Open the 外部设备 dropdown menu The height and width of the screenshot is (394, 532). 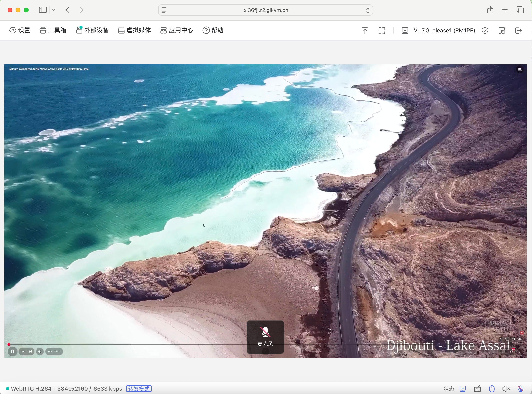coord(92,30)
